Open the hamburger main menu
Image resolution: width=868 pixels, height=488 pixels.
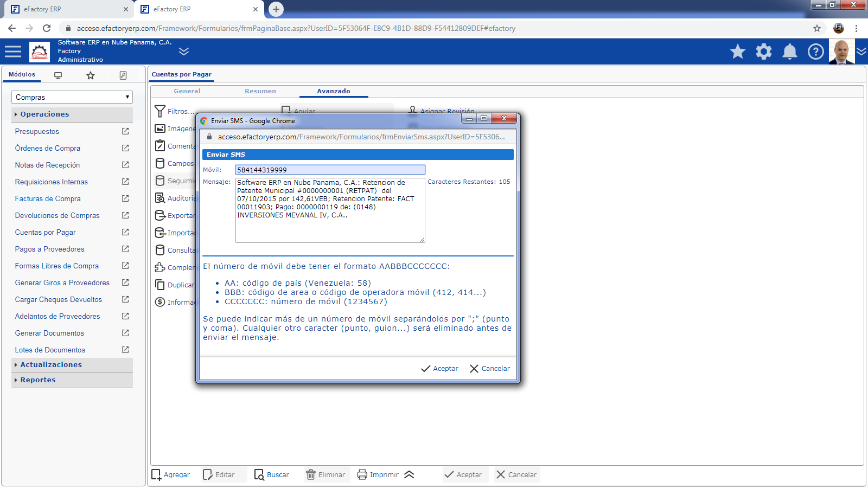click(13, 52)
